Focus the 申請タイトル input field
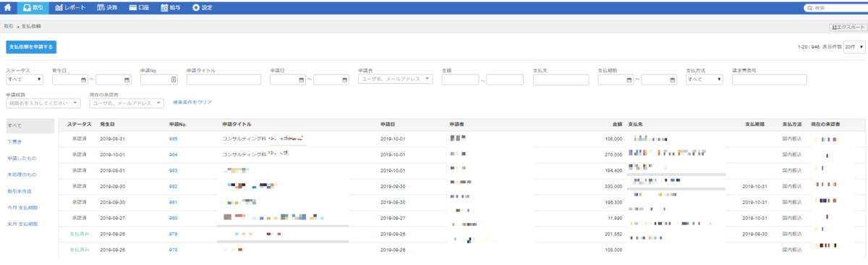 224,80
